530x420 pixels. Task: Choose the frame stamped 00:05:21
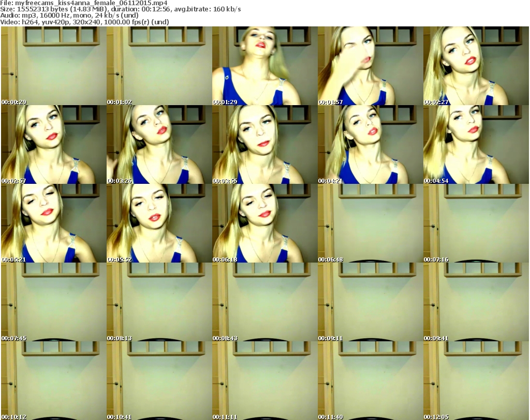(x=53, y=223)
